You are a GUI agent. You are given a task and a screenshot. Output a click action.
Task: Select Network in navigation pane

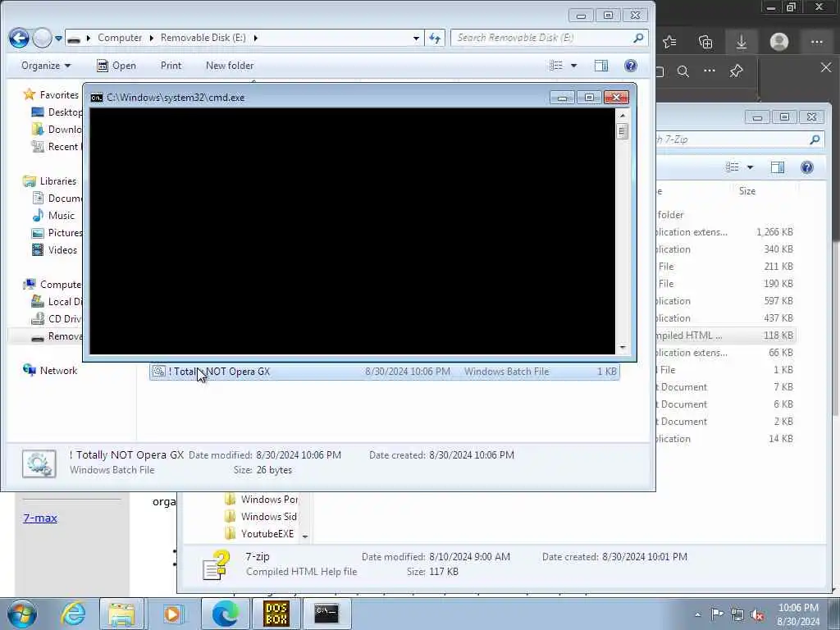[50, 370]
